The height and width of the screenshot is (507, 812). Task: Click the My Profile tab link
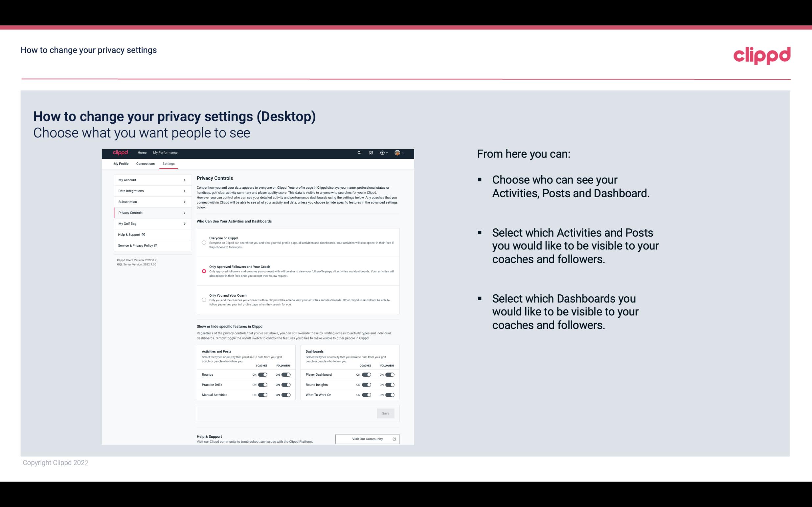pos(121,163)
